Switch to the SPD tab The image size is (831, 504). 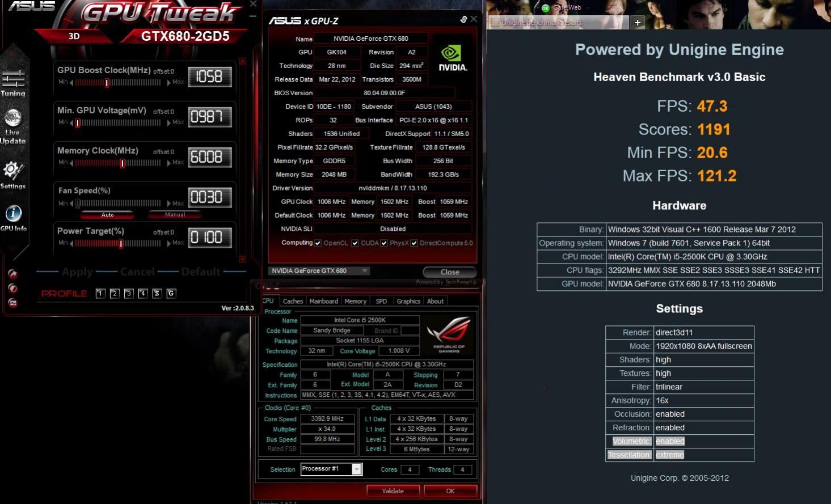[x=381, y=301]
